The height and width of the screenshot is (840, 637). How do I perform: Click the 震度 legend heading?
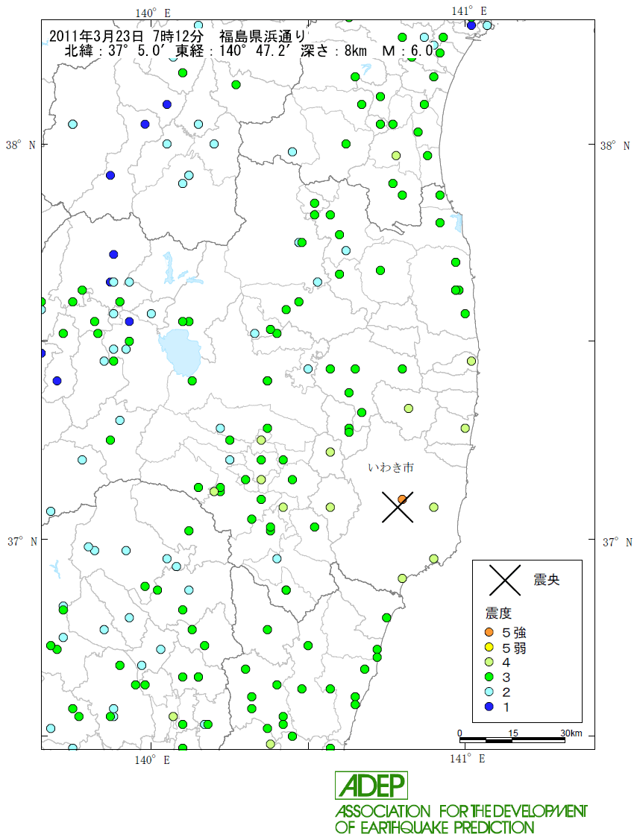coord(498,613)
